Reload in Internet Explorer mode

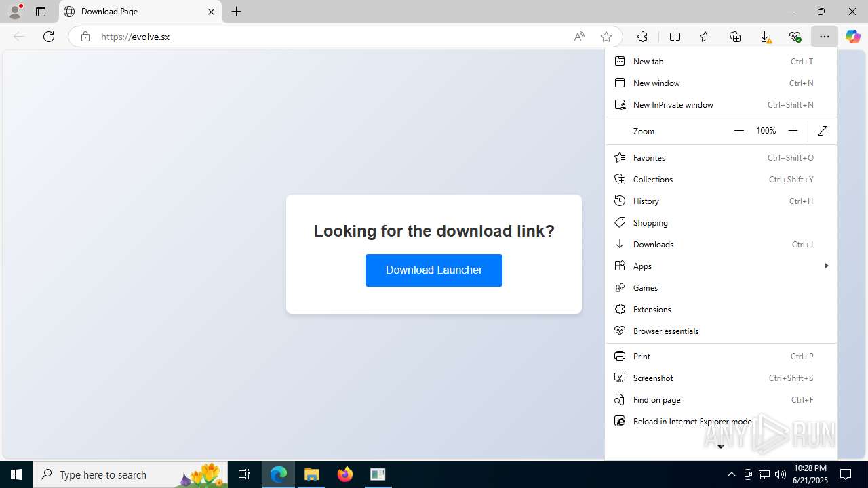(x=721, y=421)
